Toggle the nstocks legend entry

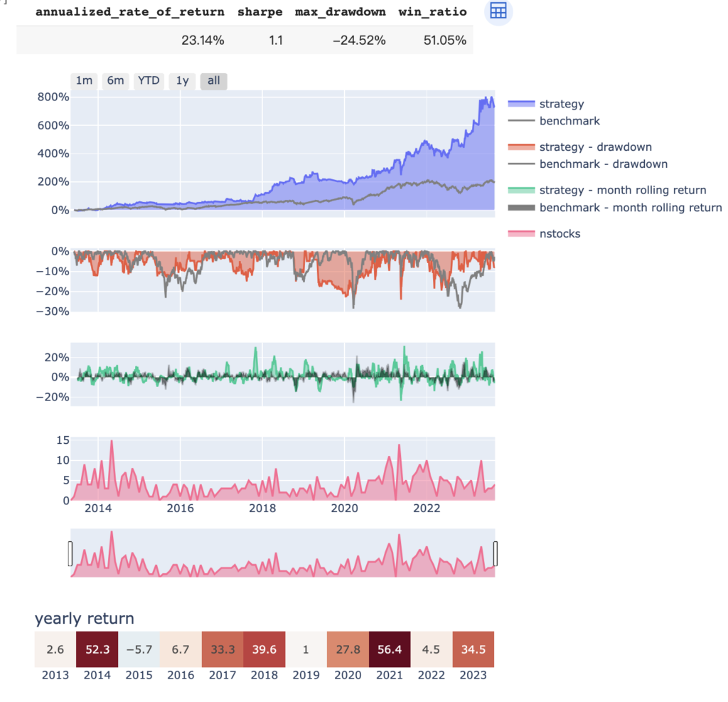[x=544, y=233]
